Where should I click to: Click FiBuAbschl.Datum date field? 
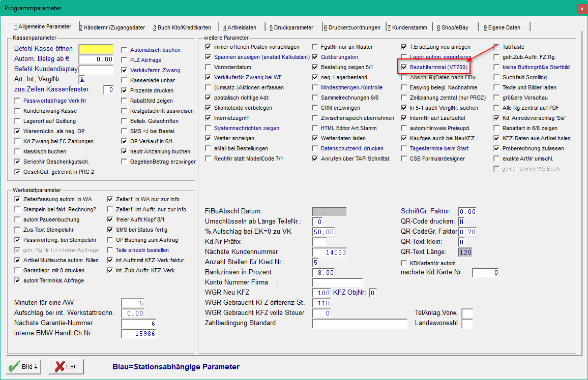(x=329, y=211)
